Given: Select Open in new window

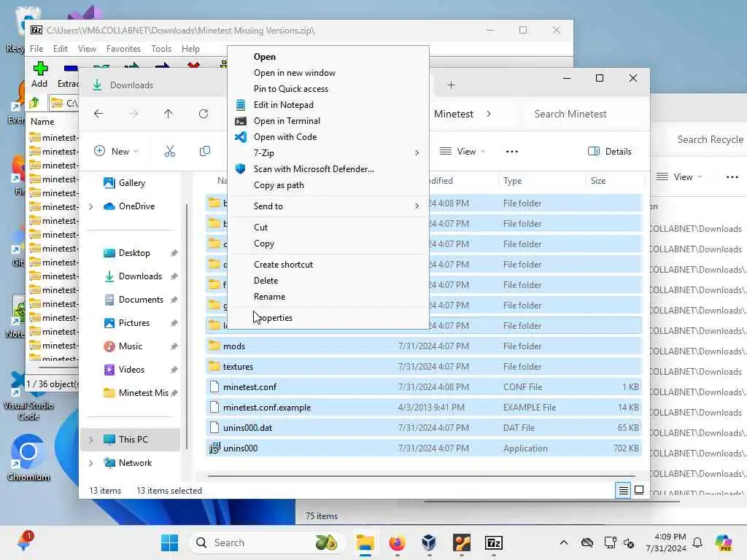Looking at the screenshot, I should coord(295,73).
